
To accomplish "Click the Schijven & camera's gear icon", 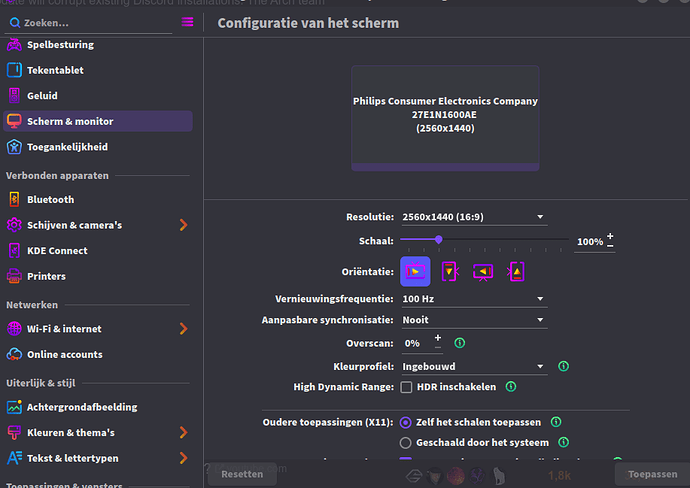I will click(14, 225).
